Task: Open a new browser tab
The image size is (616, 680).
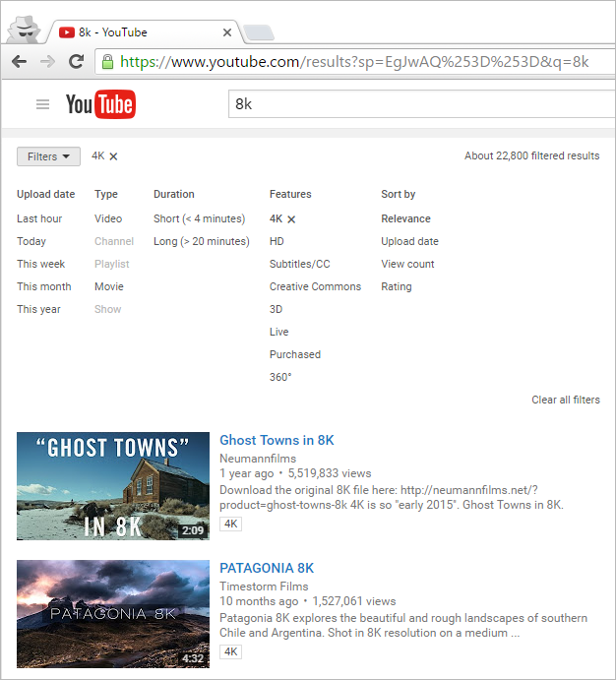Action: pos(259,32)
